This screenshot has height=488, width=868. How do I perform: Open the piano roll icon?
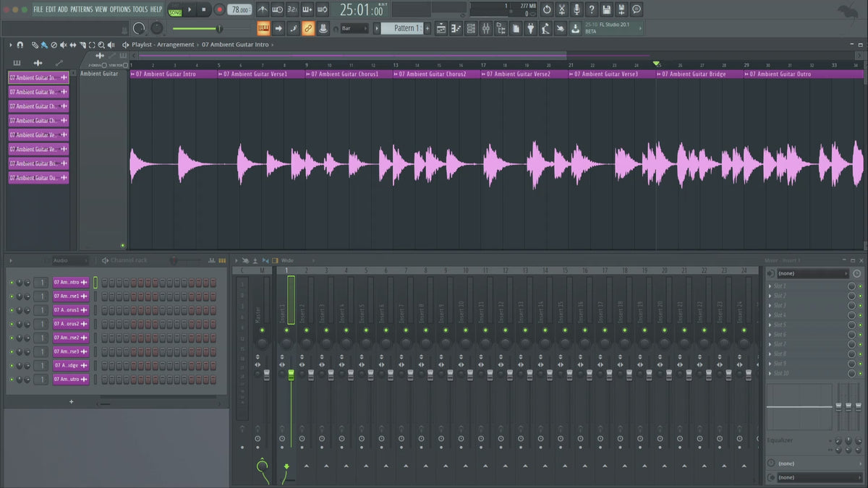pos(456,28)
